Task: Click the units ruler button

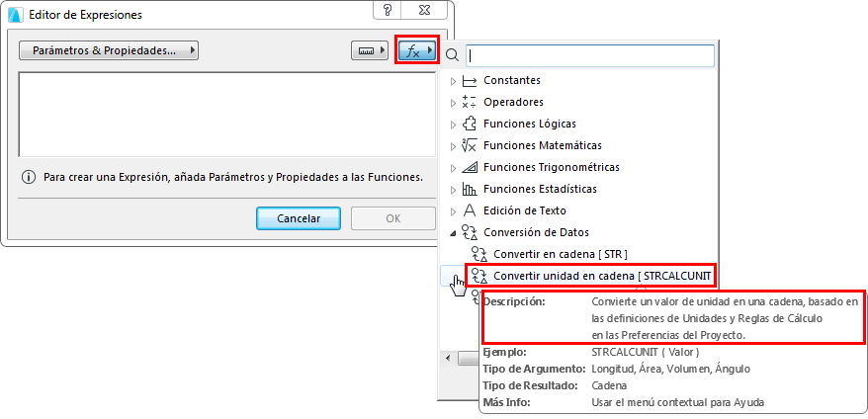Action: tap(370, 50)
